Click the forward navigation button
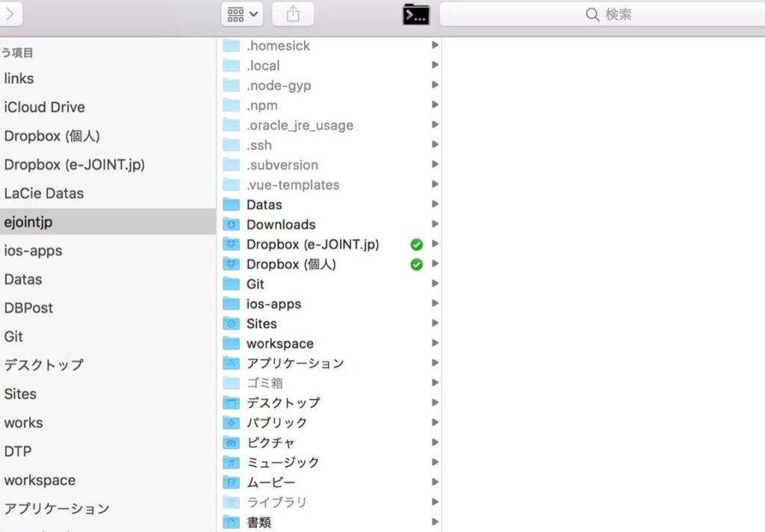This screenshot has width=765, height=532. [10, 13]
